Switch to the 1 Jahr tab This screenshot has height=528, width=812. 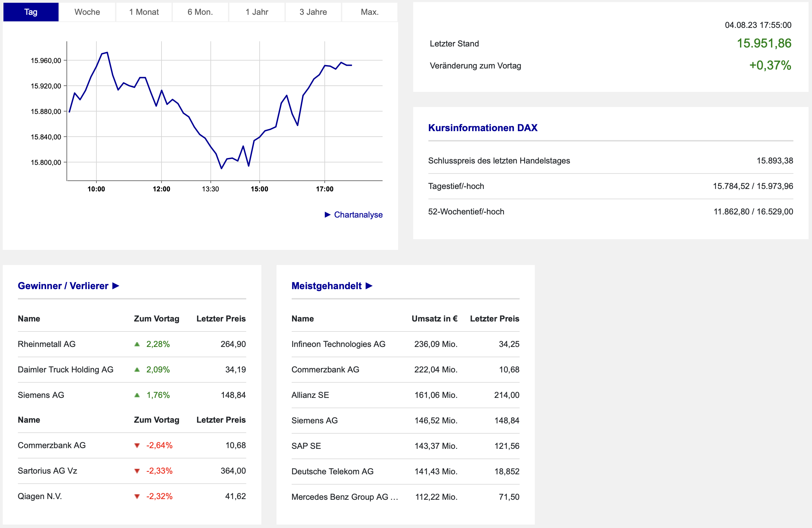[257, 12]
